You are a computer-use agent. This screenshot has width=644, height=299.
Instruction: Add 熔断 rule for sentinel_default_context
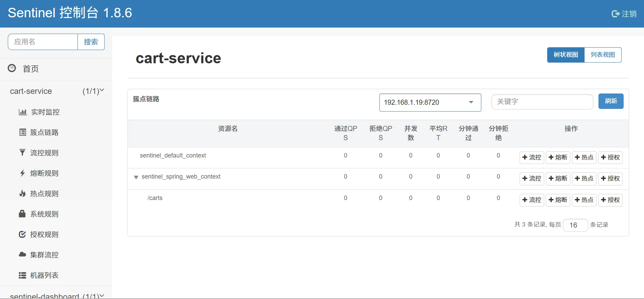[558, 157]
